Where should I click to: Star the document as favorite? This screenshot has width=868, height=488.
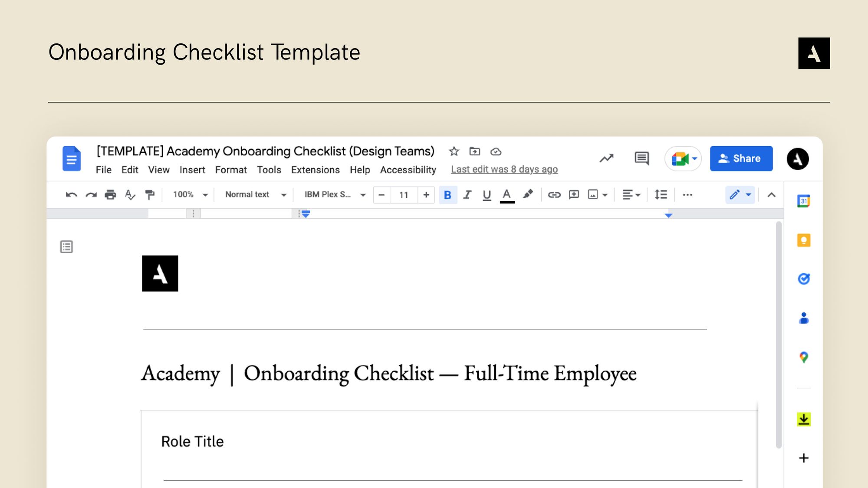(x=454, y=151)
